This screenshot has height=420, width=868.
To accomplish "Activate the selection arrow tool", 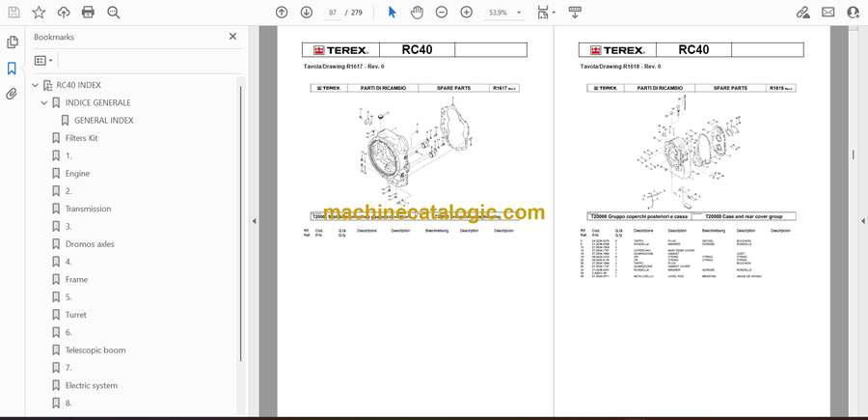I will pyautogui.click(x=392, y=13).
